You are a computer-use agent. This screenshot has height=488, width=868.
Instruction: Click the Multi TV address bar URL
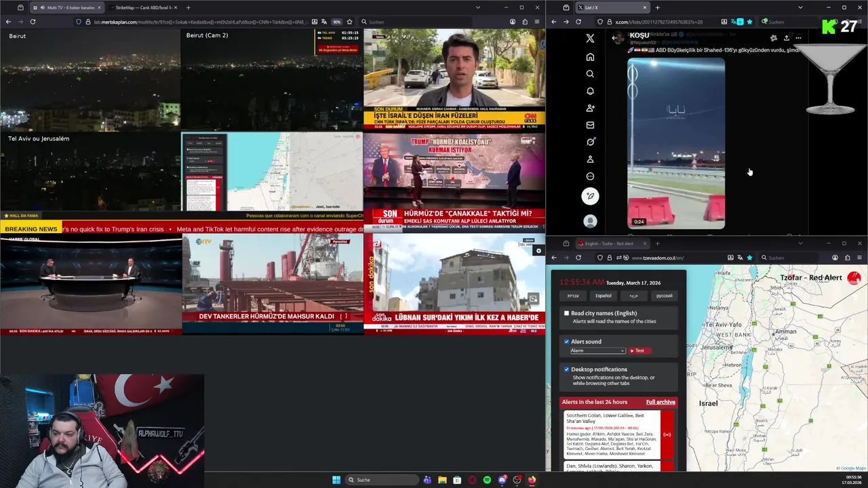[x=200, y=22]
